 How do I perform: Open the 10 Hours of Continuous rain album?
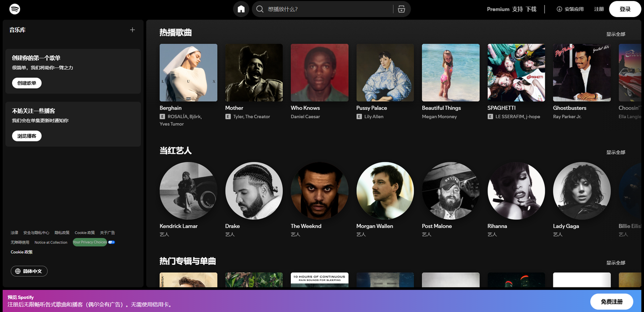coord(319,280)
